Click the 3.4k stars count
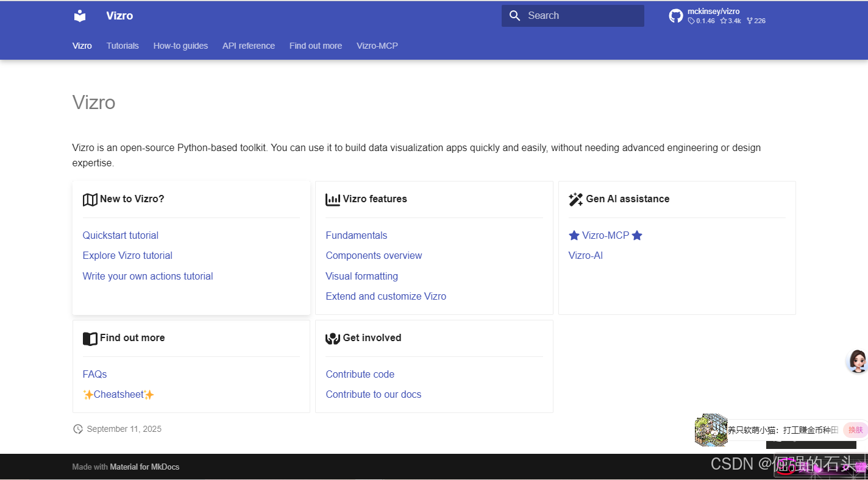 tap(731, 21)
